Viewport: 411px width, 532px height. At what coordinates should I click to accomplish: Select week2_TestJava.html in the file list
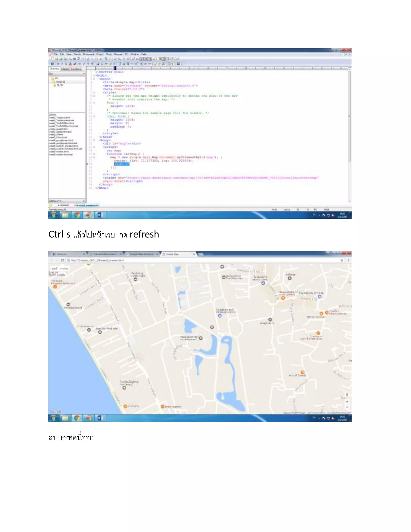60,117
